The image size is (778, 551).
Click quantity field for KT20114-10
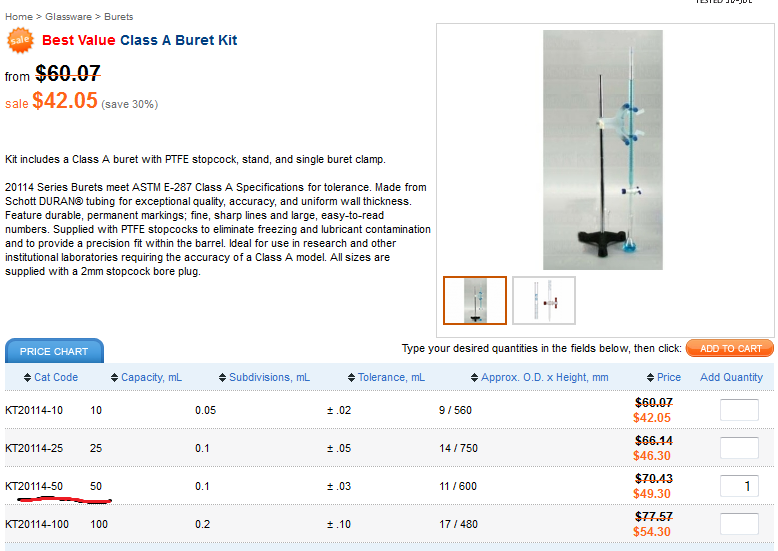coord(739,410)
